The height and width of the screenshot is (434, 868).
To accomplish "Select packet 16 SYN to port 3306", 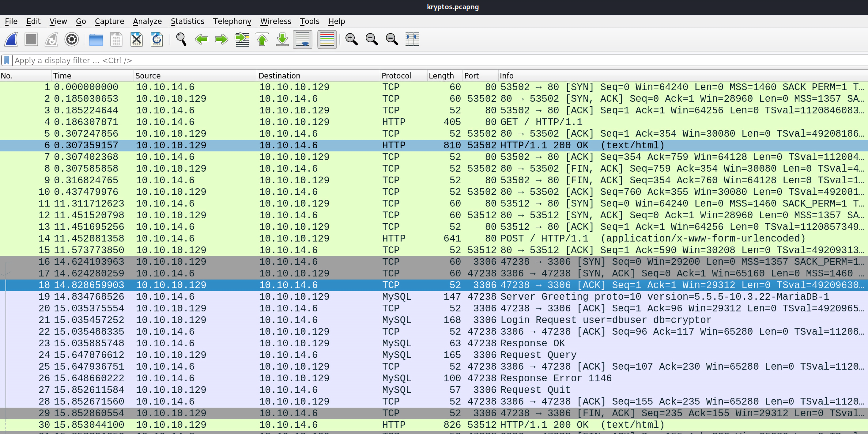I will [434, 262].
